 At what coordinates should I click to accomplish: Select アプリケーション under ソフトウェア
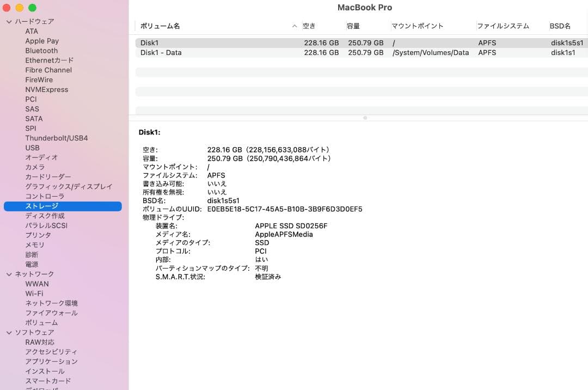point(52,362)
